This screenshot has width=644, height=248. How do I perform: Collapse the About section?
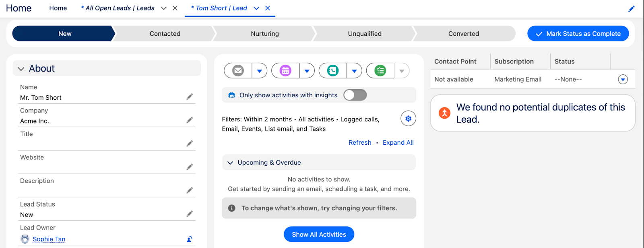tap(21, 69)
